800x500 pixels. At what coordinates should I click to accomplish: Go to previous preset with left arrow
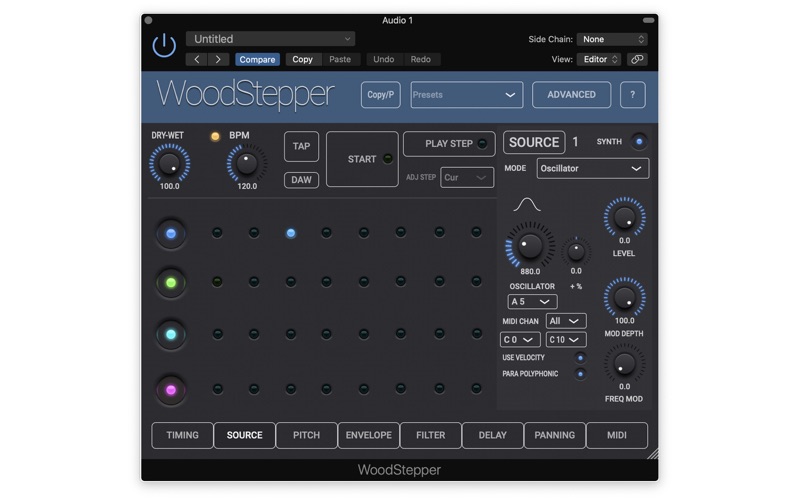196,60
